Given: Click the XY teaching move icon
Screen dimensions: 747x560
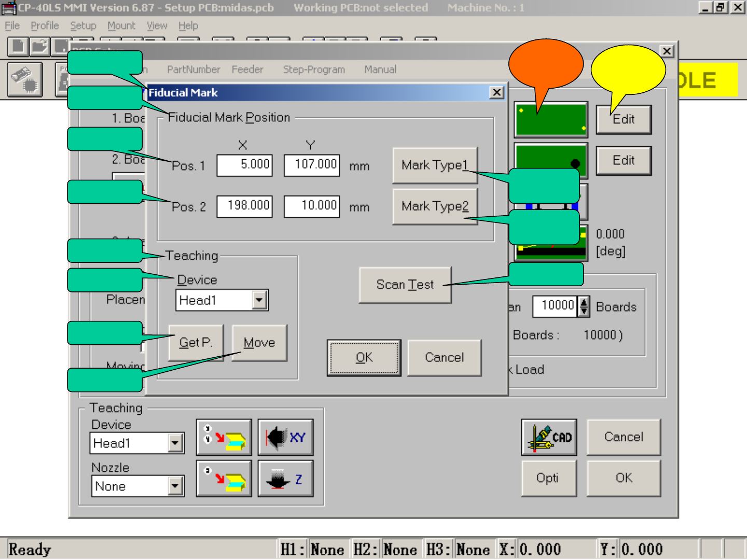Looking at the screenshot, I should point(285,438).
